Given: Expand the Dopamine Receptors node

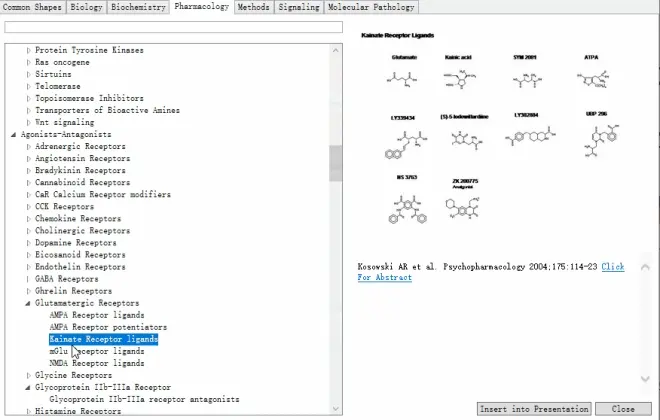Looking at the screenshot, I should 28,243.
